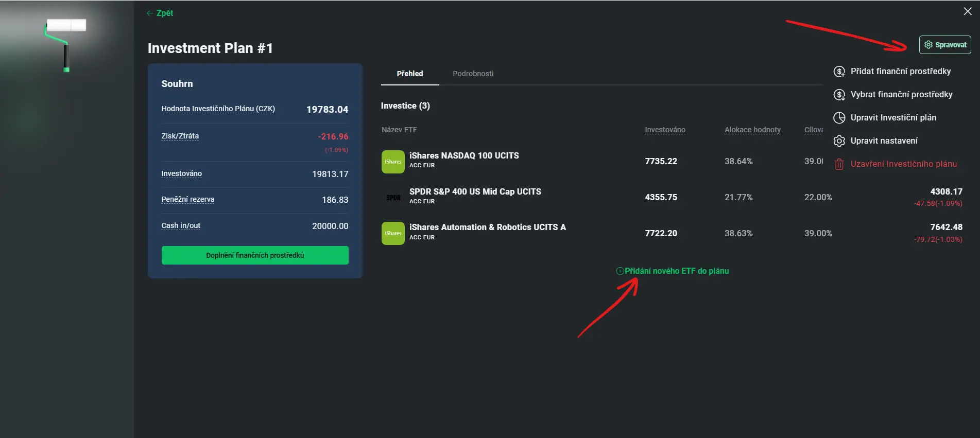Screen dimensions: 980x438
Task: Open the Spravovat manage menu
Action: point(945,45)
